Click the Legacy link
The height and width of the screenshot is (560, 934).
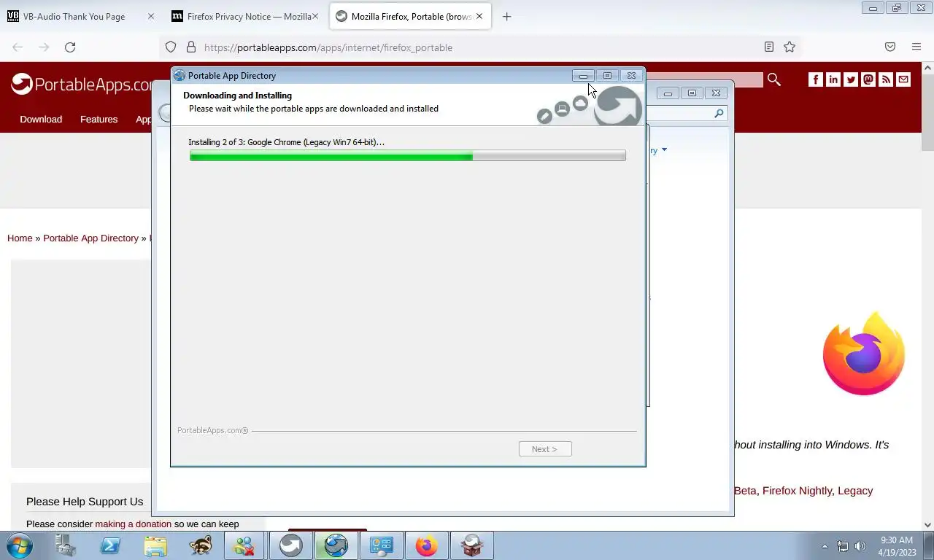[x=855, y=491]
